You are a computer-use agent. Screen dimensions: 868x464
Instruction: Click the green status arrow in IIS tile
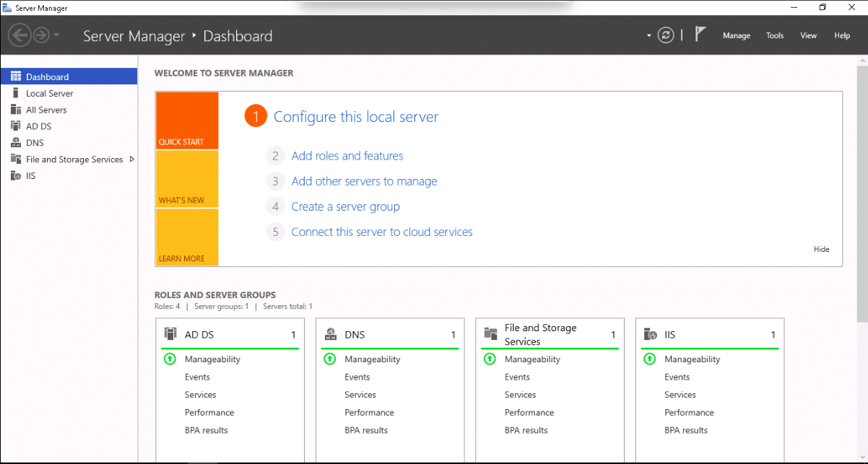tap(650, 359)
